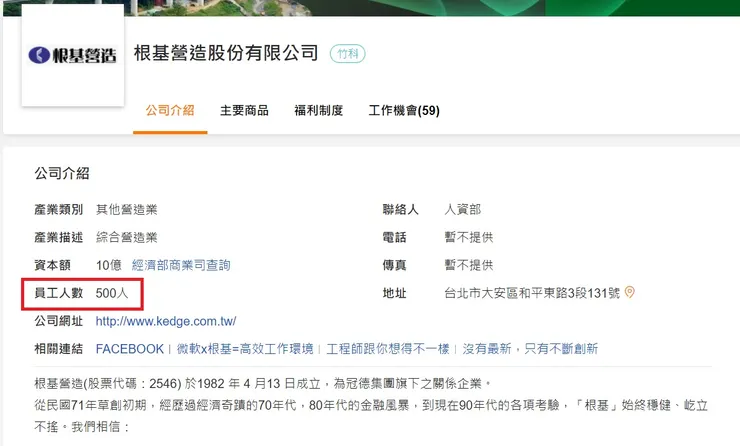Click the 相關連結 field label
740x446 pixels.
coord(59,349)
